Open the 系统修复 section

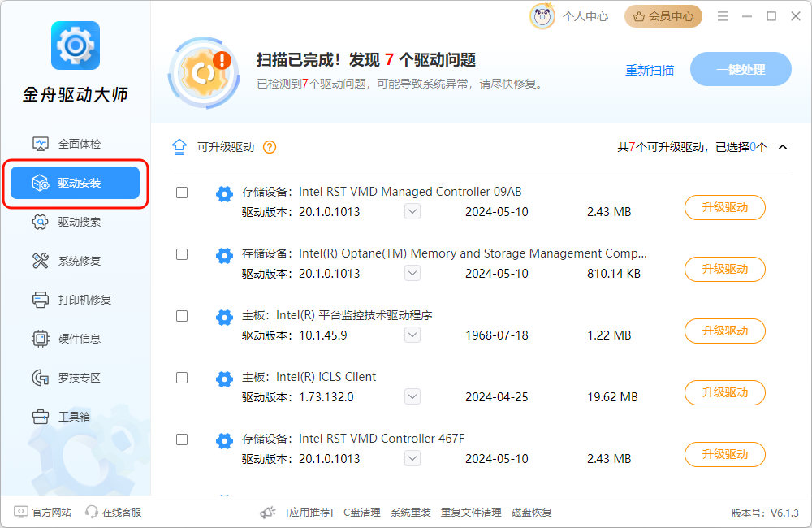click(x=67, y=261)
